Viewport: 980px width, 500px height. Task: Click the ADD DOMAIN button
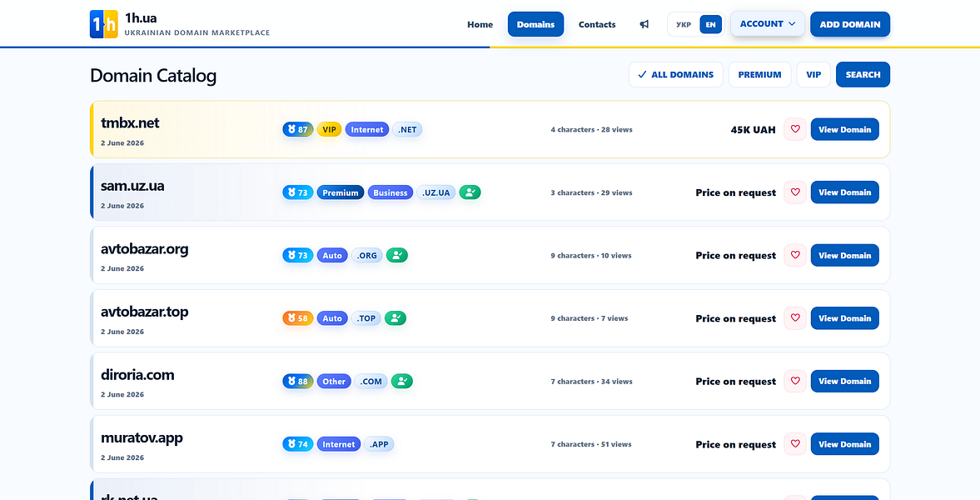click(850, 24)
